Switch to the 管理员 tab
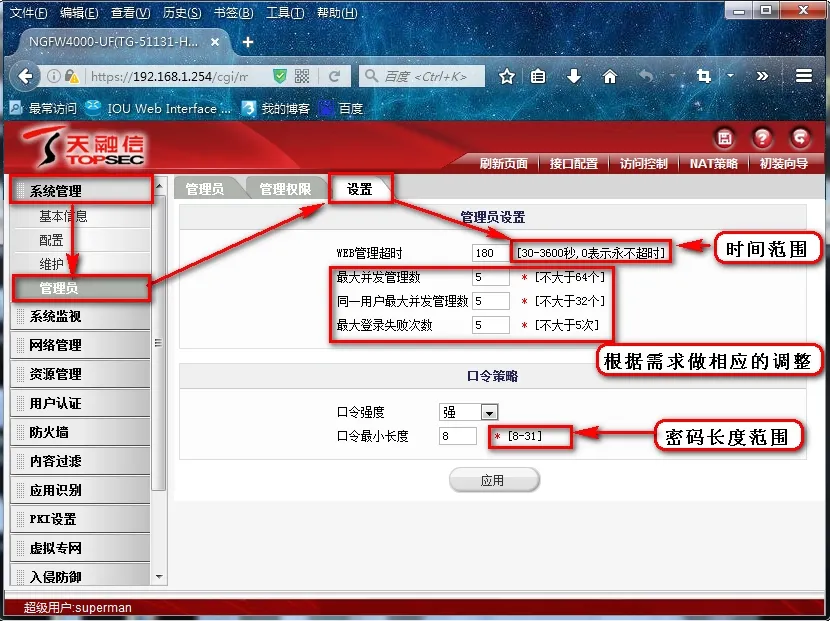 [x=205, y=189]
